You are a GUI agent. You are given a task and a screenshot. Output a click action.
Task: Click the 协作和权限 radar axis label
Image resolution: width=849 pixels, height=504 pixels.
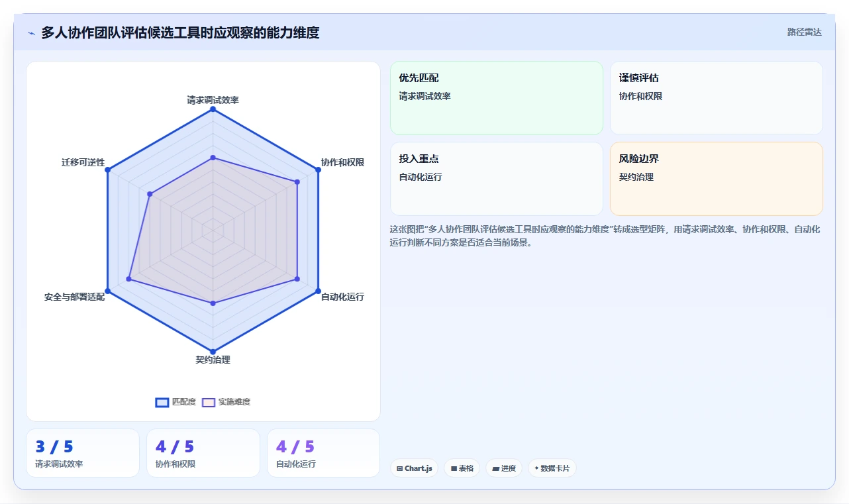[x=342, y=162]
